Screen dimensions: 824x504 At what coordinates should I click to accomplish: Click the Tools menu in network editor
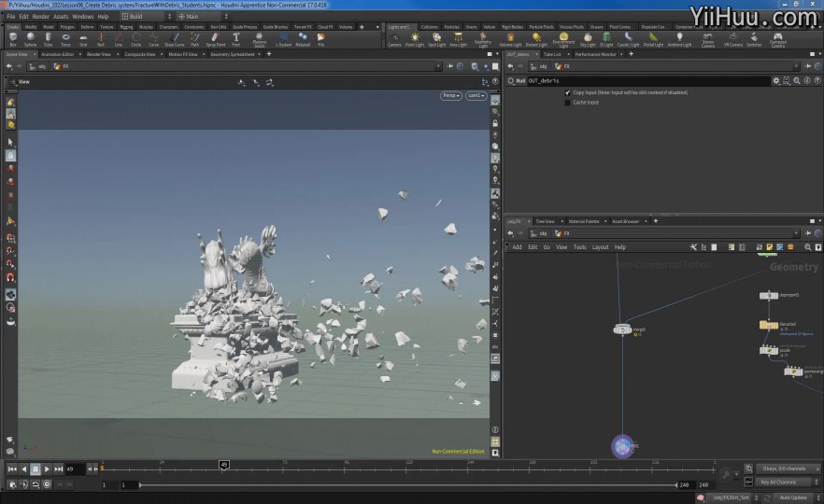[x=579, y=247]
